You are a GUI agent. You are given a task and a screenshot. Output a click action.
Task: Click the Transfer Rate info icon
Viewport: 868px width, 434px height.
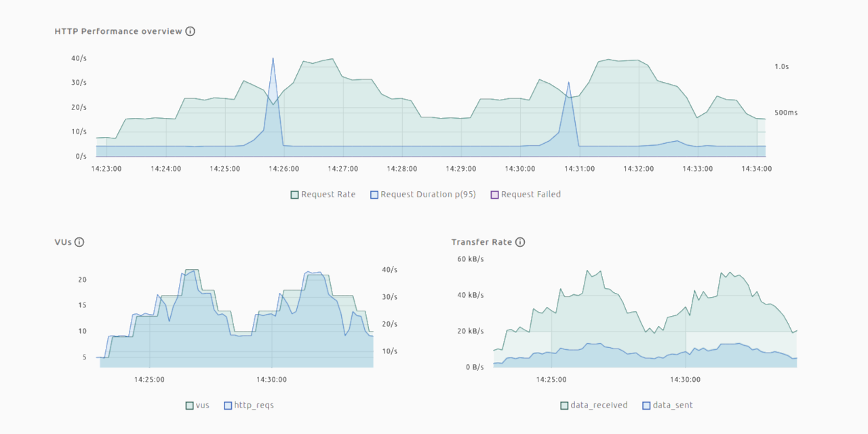coord(520,242)
